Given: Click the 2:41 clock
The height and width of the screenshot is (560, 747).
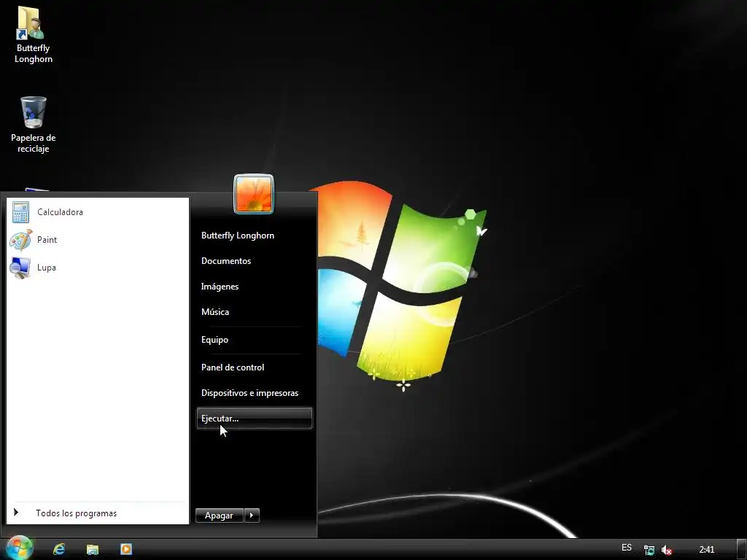Looking at the screenshot, I should click(706, 550).
